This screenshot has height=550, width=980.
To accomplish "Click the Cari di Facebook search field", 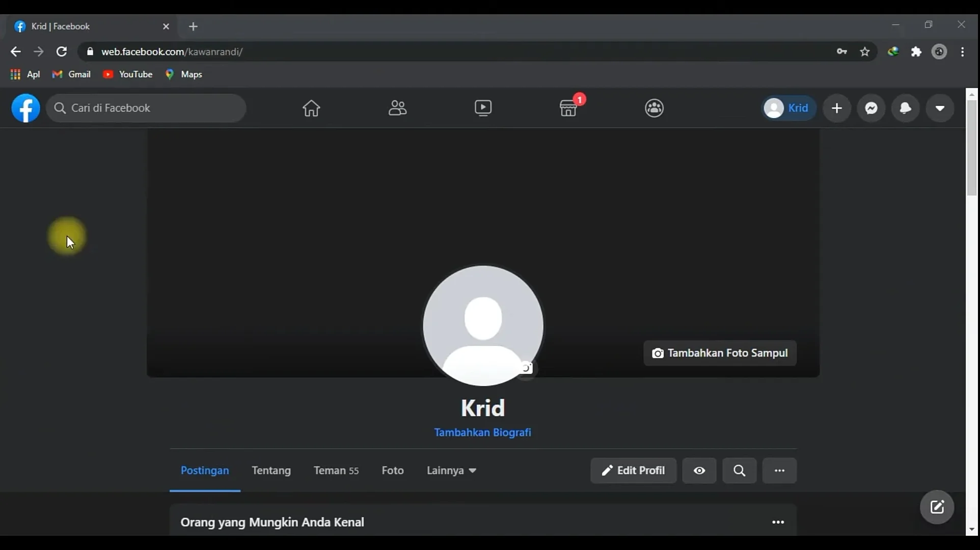I will tap(146, 108).
